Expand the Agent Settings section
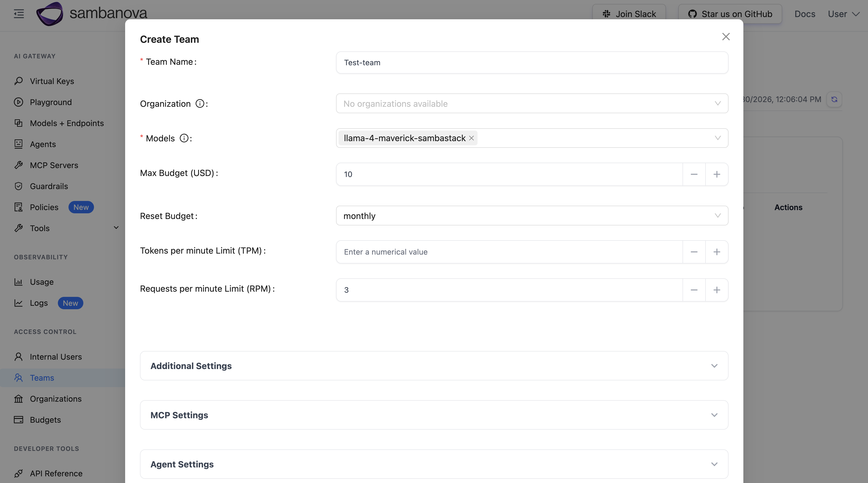Image resolution: width=868 pixels, height=483 pixels. tap(434, 464)
